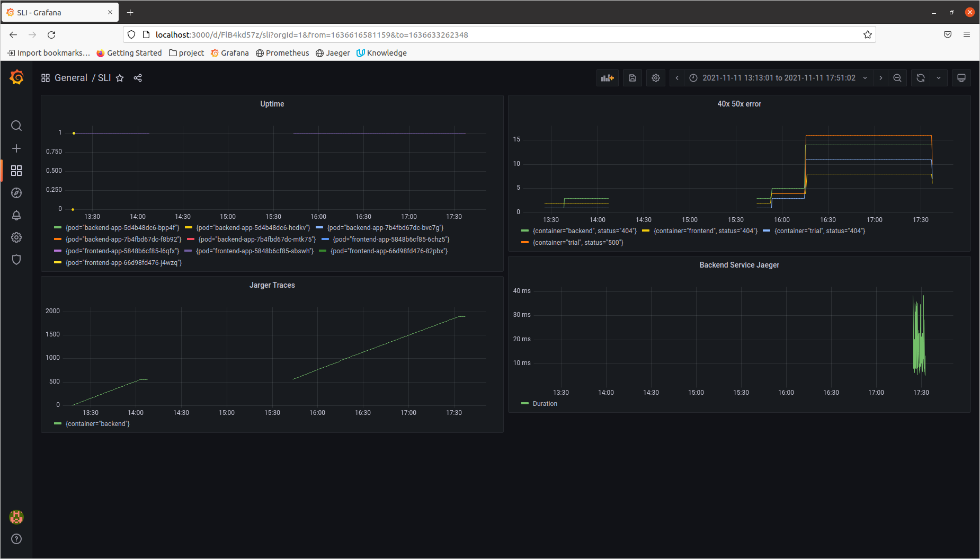Screen dimensions: 980x559
Task: Open the Jaeger bookmark
Action: point(333,53)
